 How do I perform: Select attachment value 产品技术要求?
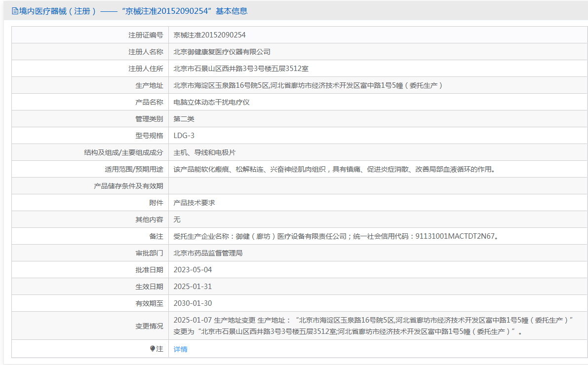pyautogui.click(x=194, y=203)
